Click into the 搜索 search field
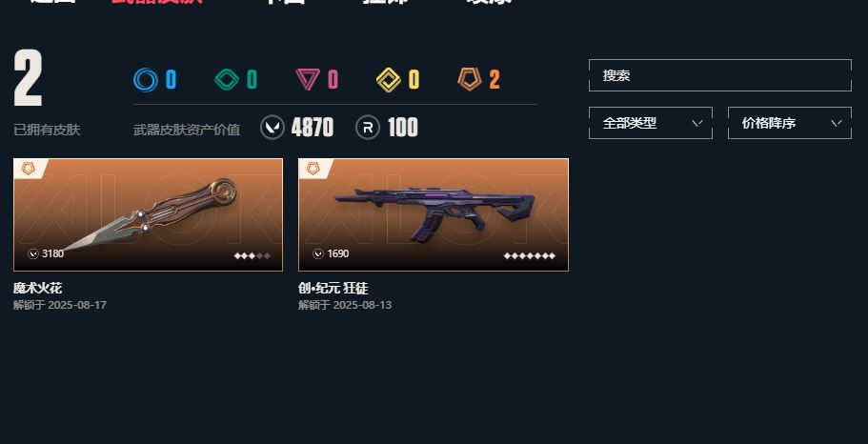 point(720,75)
